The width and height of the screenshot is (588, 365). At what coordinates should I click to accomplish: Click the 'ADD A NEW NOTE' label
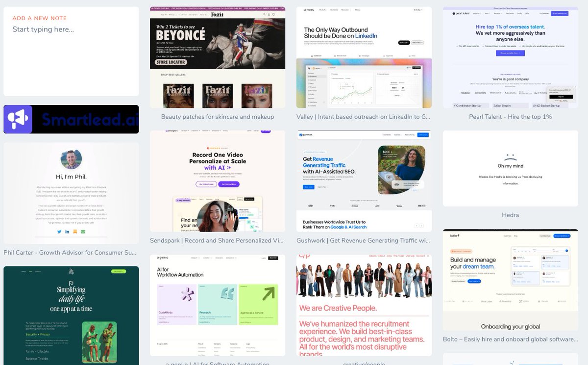tap(40, 18)
